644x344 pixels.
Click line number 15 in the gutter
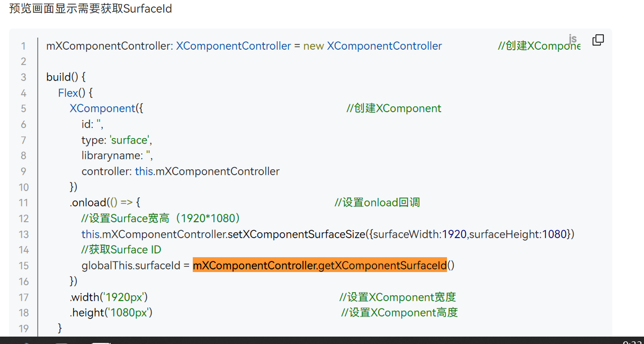tap(23, 265)
